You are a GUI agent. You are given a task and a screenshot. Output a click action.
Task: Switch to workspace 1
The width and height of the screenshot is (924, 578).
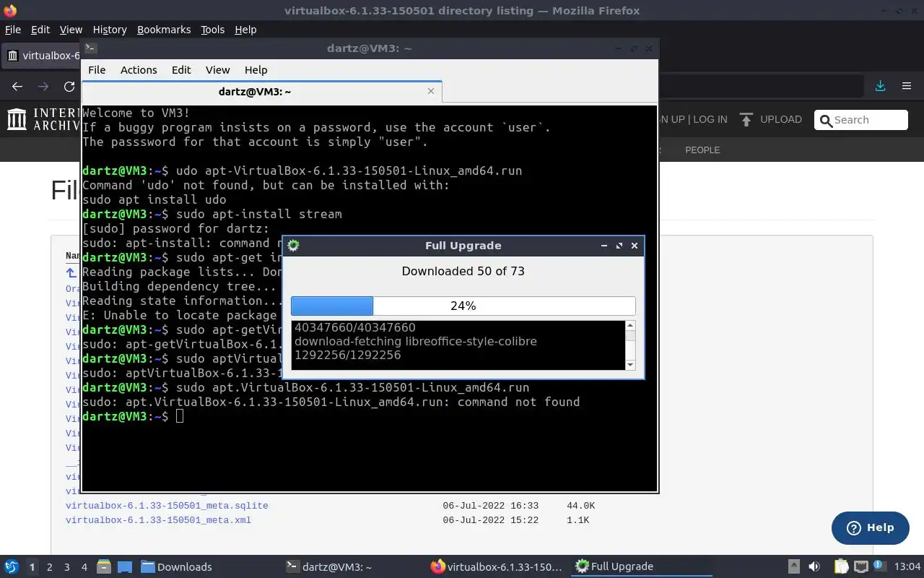tap(32, 566)
